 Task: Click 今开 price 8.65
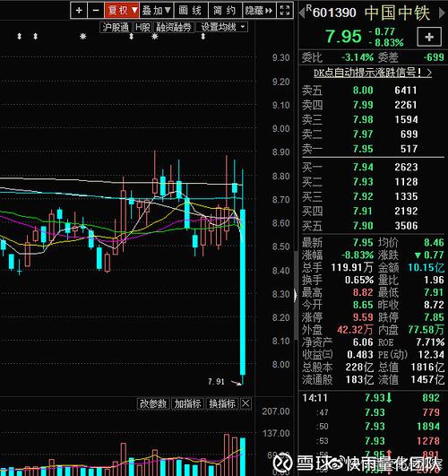click(x=363, y=305)
